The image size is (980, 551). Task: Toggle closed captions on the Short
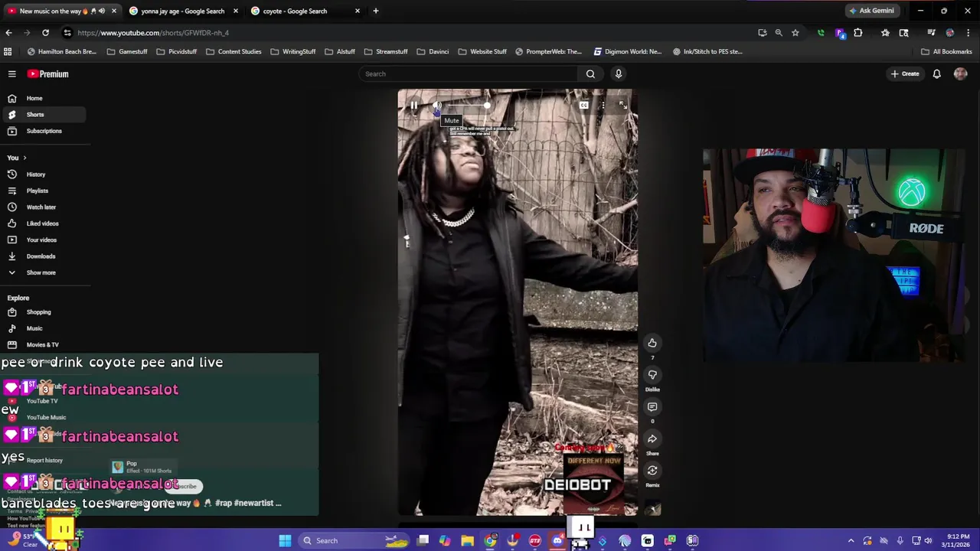(583, 106)
